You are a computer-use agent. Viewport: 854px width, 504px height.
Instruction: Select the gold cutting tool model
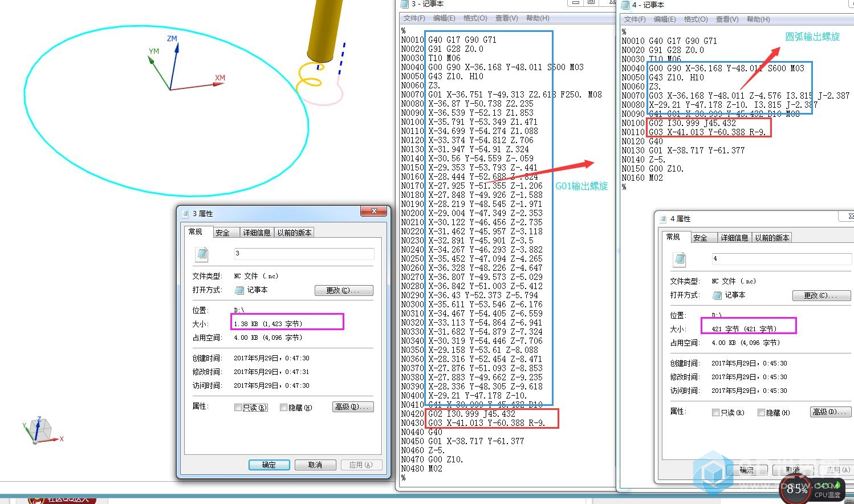pyautogui.click(x=325, y=31)
